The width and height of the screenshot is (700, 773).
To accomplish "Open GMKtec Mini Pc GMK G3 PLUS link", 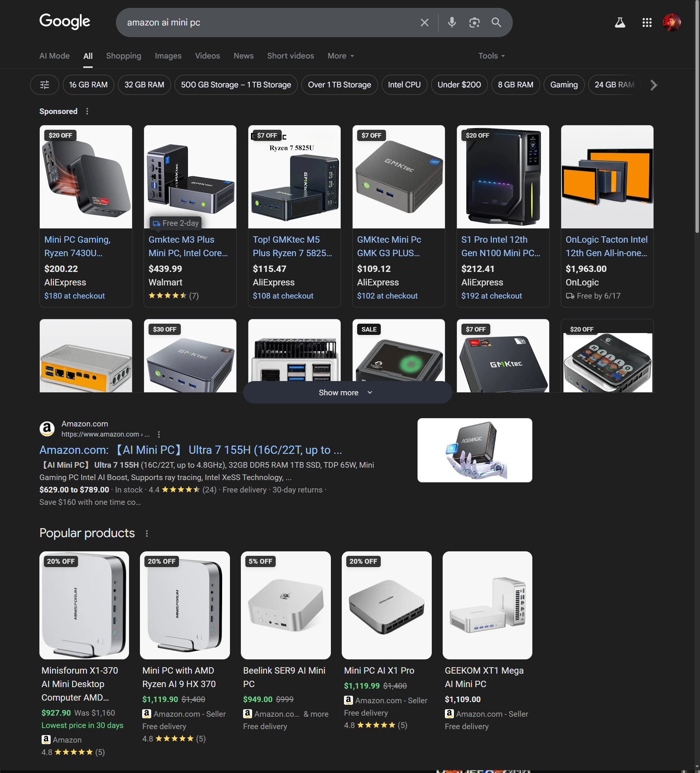I will (x=389, y=246).
